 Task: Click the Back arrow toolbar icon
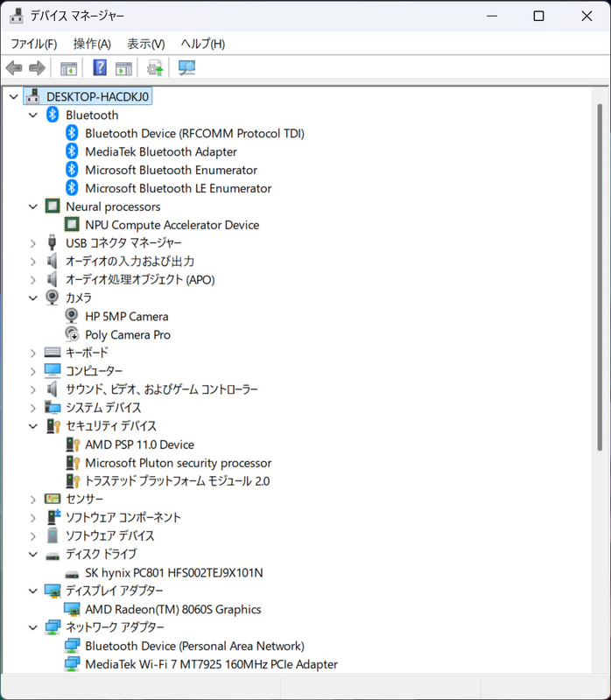[14, 68]
